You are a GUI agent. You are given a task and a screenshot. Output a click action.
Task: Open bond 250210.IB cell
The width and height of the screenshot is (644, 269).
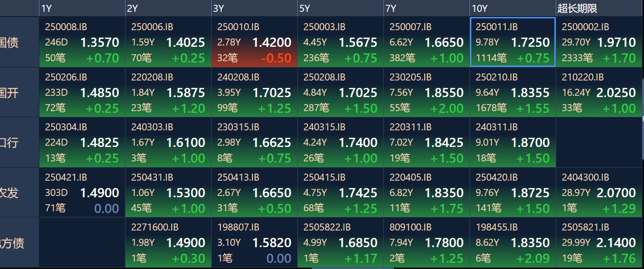pyautogui.click(x=513, y=92)
